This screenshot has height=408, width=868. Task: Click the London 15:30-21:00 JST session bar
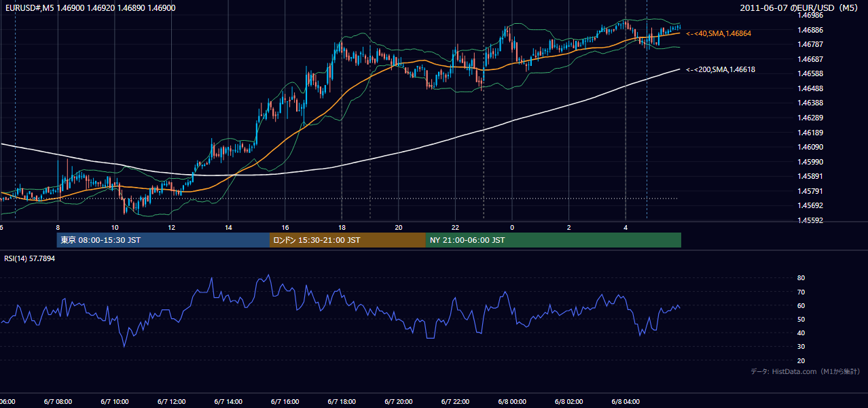pyautogui.click(x=348, y=240)
